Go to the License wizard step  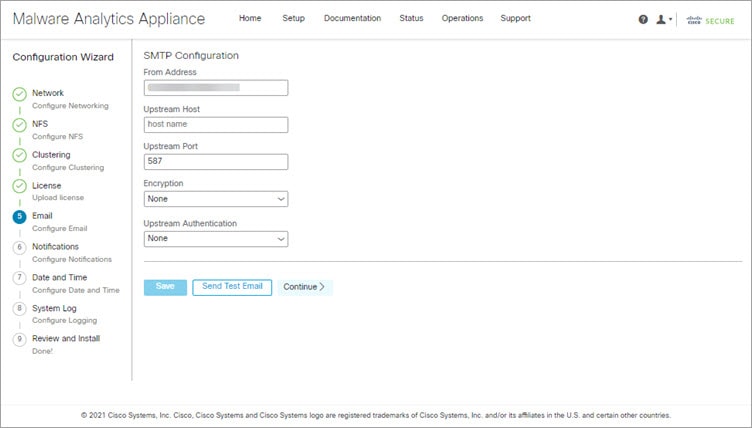(47, 185)
